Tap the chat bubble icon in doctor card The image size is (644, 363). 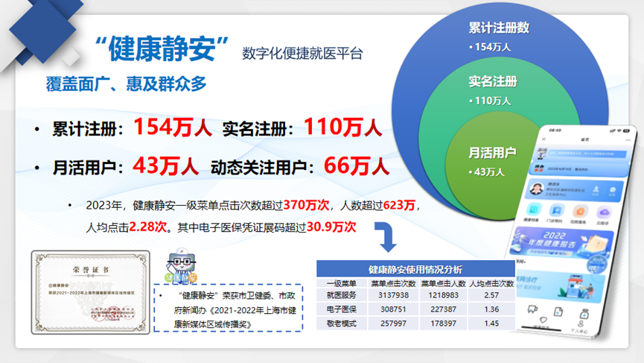[613, 190]
